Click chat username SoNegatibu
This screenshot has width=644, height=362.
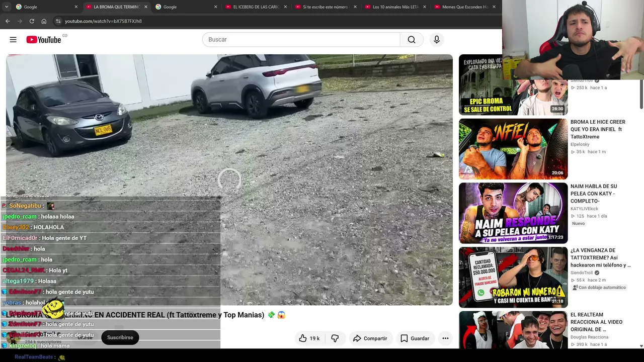click(x=25, y=206)
